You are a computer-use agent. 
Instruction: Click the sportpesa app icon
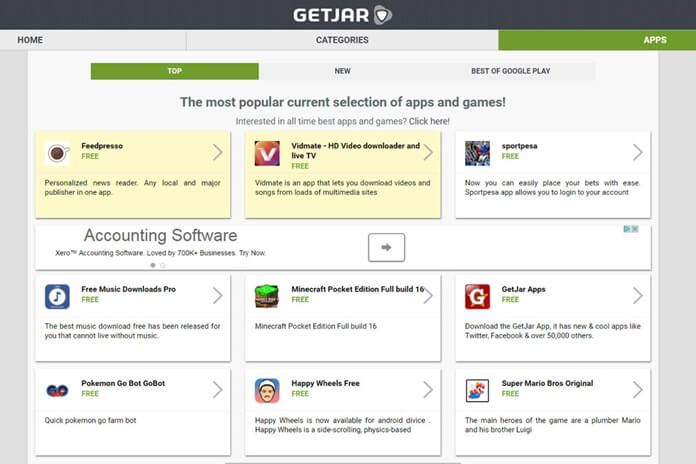tap(477, 154)
